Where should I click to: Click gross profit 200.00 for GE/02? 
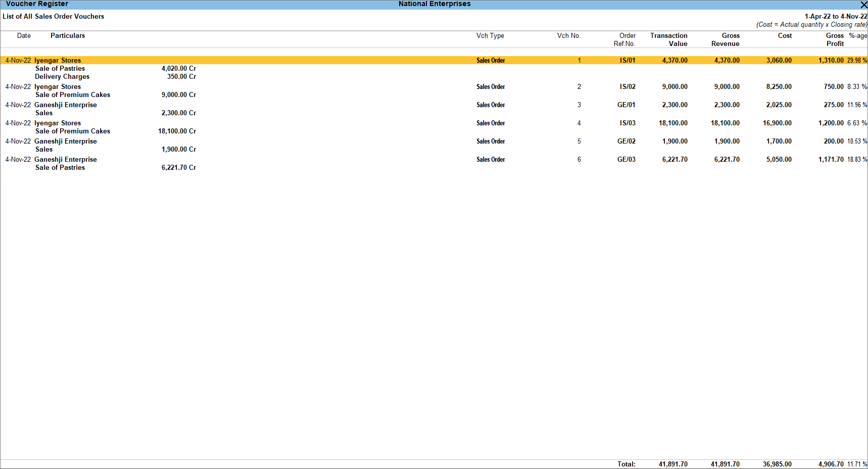click(x=834, y=142)
